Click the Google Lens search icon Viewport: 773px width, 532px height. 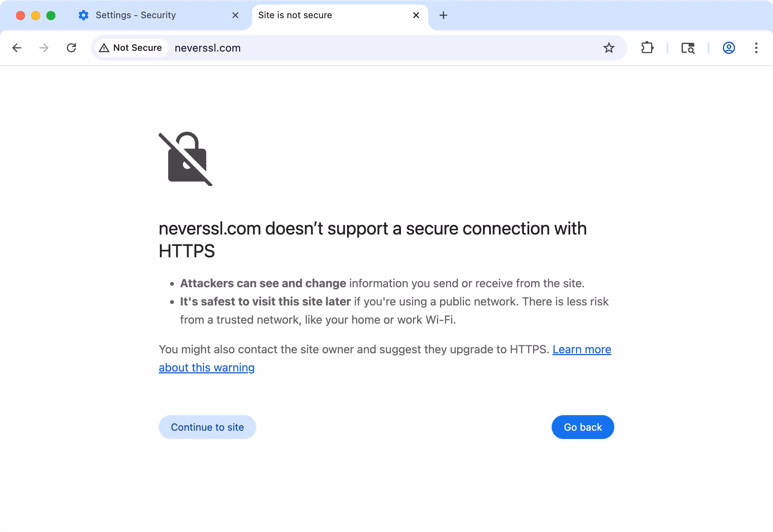688,48
